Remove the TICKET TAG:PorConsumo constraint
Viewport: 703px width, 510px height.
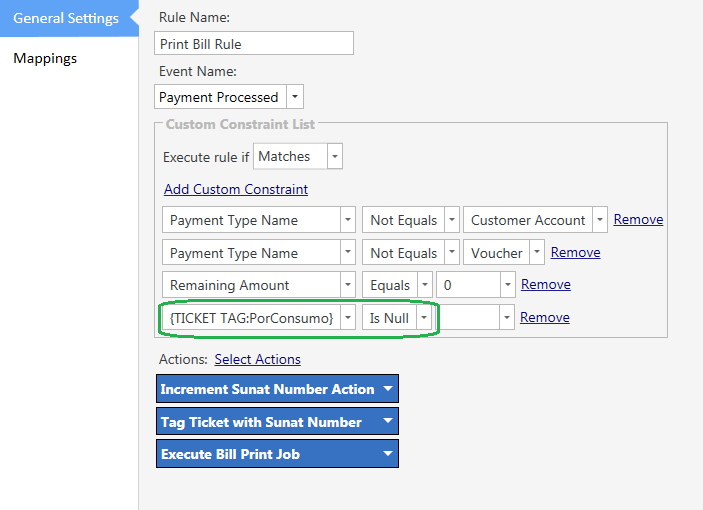[545, 317]
